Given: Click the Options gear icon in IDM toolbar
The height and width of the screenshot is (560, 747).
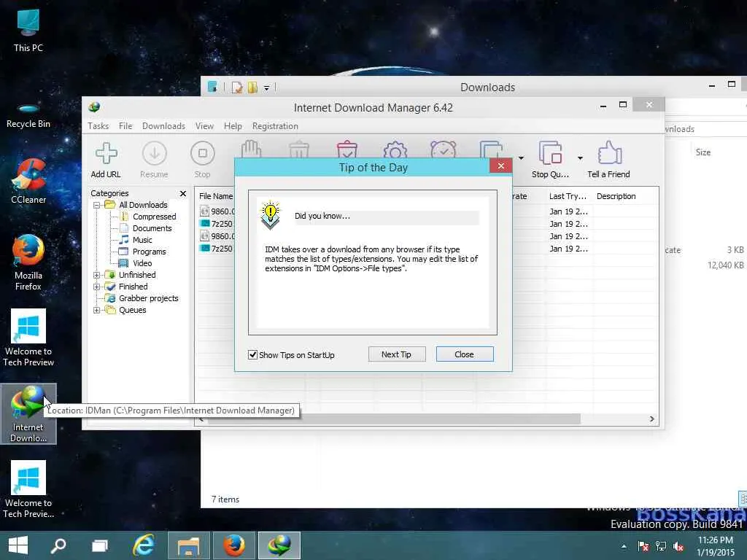Looking at the screenshot, I should 395,149.
